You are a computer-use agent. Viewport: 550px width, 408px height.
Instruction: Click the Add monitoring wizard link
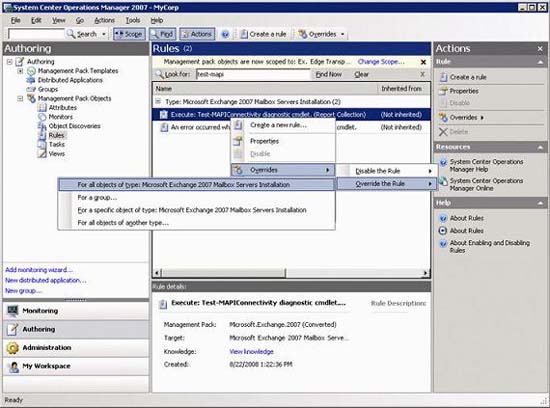(39, 270)
